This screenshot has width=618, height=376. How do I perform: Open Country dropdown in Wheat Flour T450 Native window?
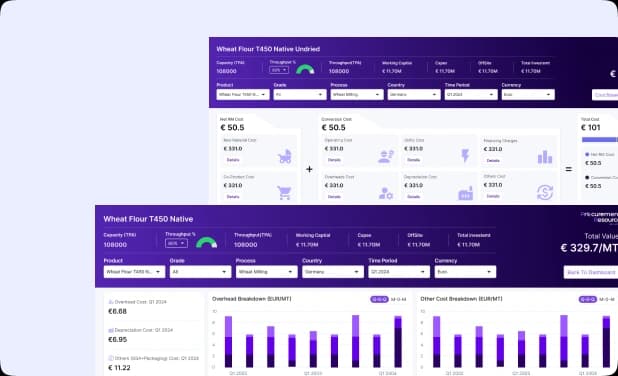pyautogui.click(x=333, y=272)
